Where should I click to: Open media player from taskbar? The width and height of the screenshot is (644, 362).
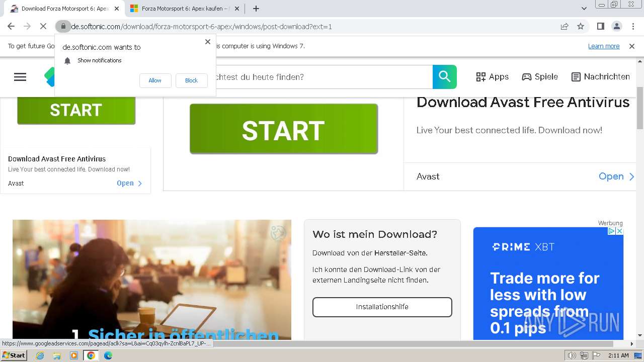[x=74, y=355]
